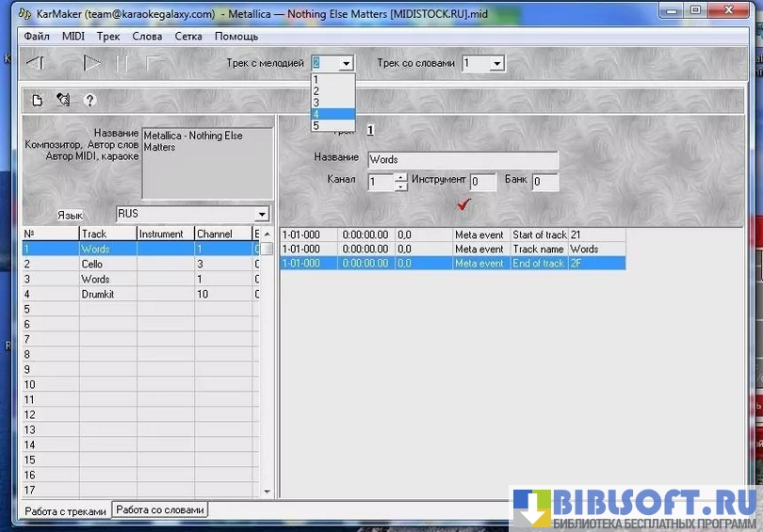Click the rewind to start playback icon
Screen dimensions: 763x532
(35, 64)
